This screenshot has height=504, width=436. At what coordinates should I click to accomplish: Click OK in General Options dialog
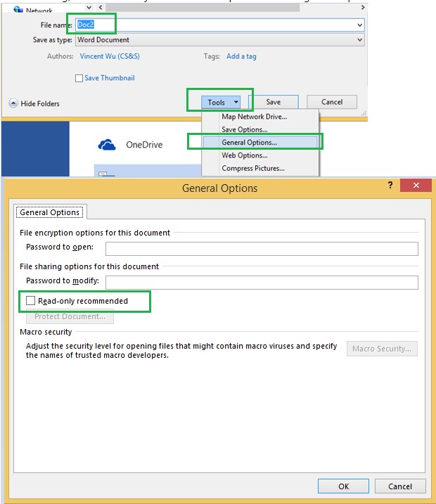click(x=343, y=486)
